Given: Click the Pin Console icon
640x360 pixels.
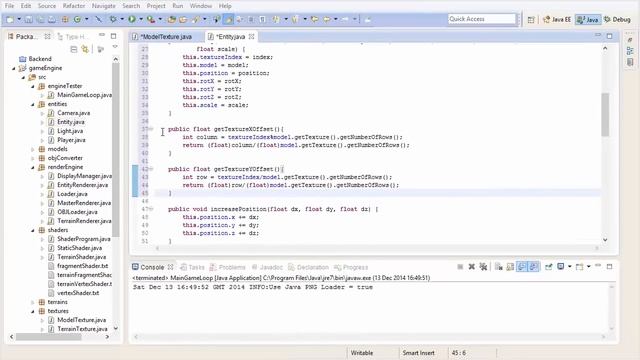Looking at the screenshot, I should 548,267.
